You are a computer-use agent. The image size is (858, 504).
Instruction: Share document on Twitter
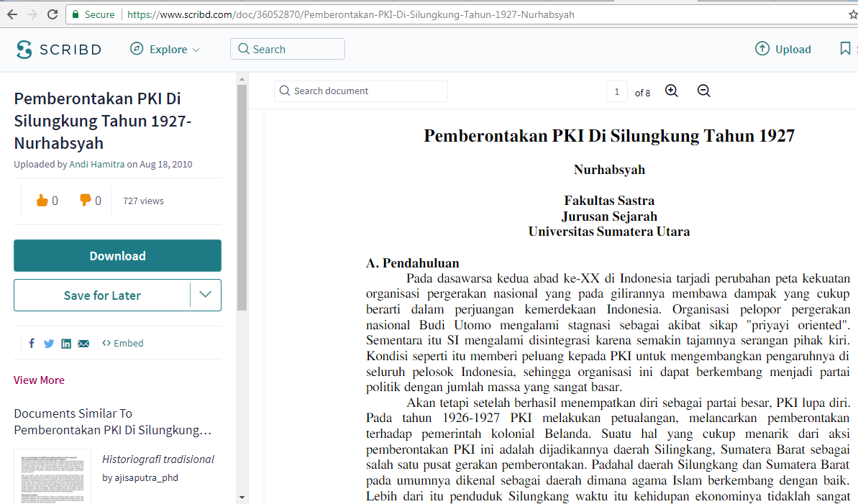[49, 344]
